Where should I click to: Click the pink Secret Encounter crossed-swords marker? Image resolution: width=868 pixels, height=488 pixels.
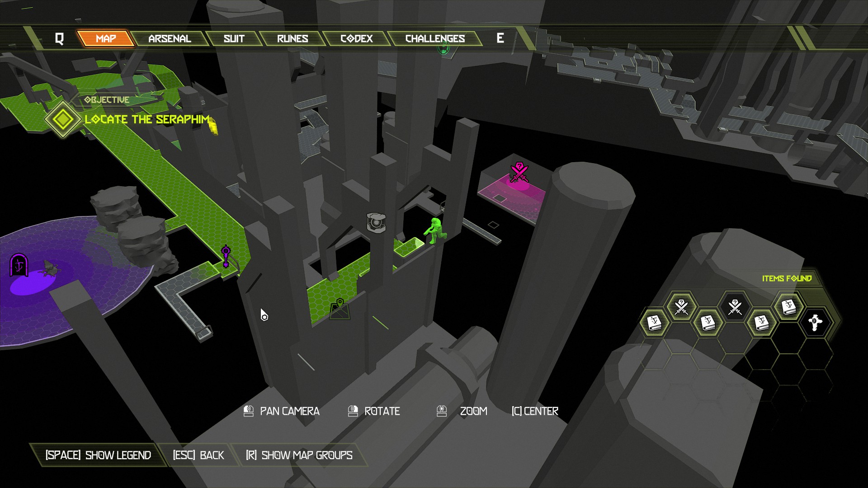point(519,173)
